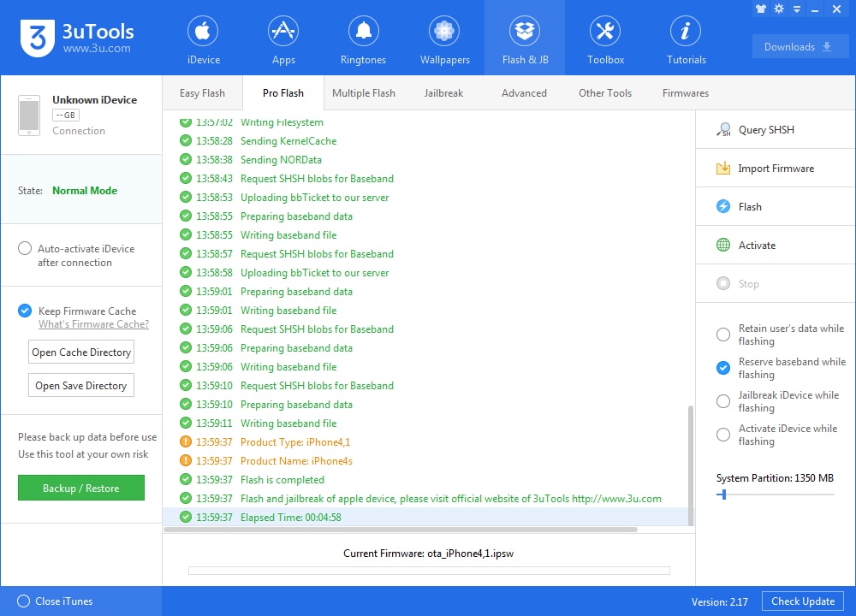Toggle Reserve baseband while flashing
This screenshot has width=856, height=616.
722,368
